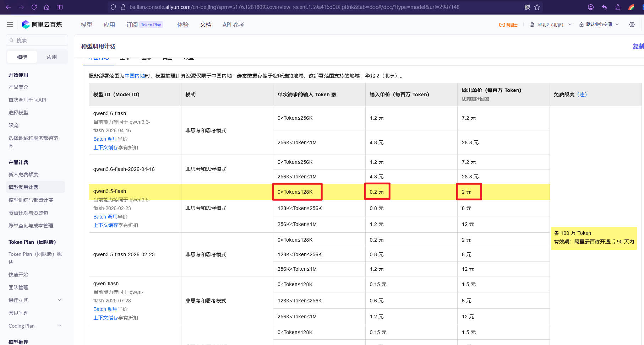
Task: Open Batch 调用 link under qwen3.6-flash
Action: tap(105, 139)
